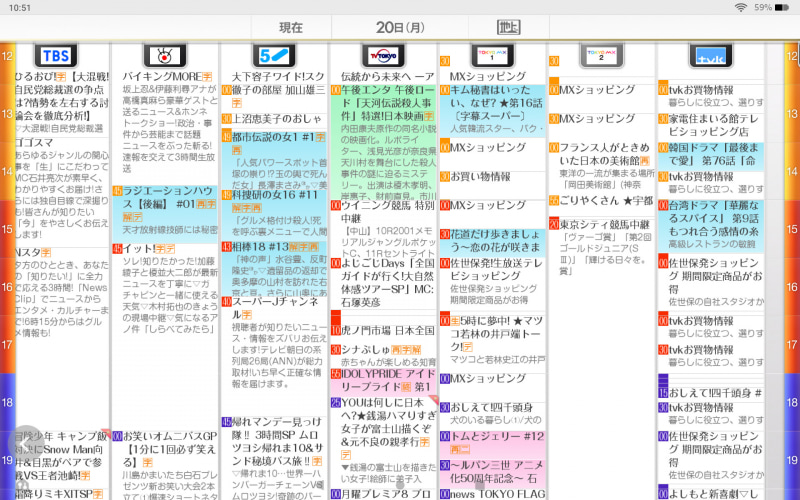
Task: Open よしもと新喜劇 on tvk
Action: 711,493
